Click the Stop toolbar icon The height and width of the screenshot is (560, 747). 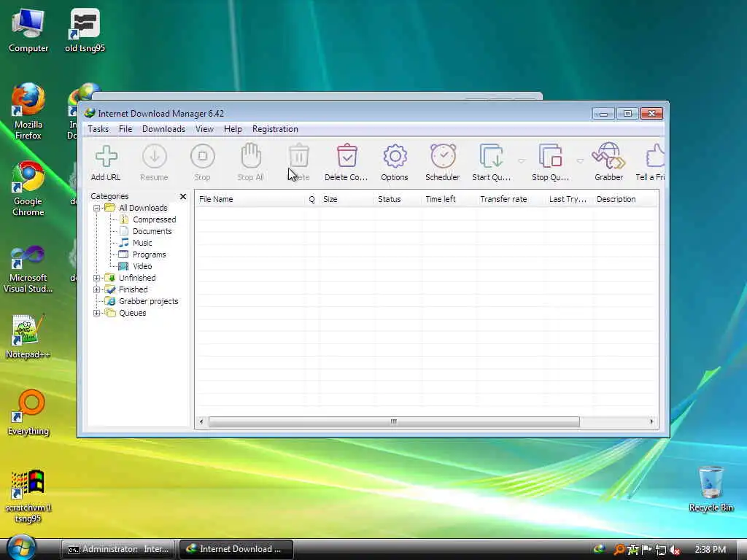(203, 162)
